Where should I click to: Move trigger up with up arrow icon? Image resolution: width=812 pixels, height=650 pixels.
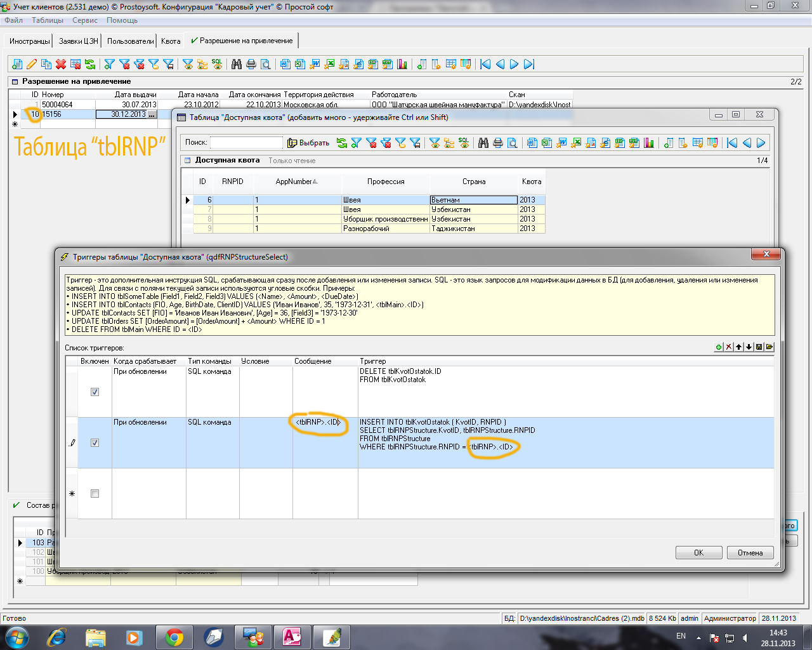[739, 347]
